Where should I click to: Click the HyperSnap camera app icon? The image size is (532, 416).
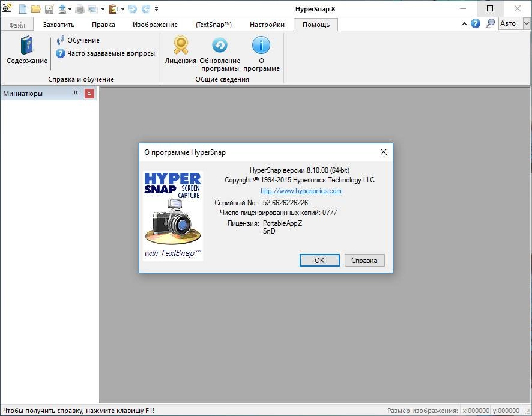pos(7,7)
